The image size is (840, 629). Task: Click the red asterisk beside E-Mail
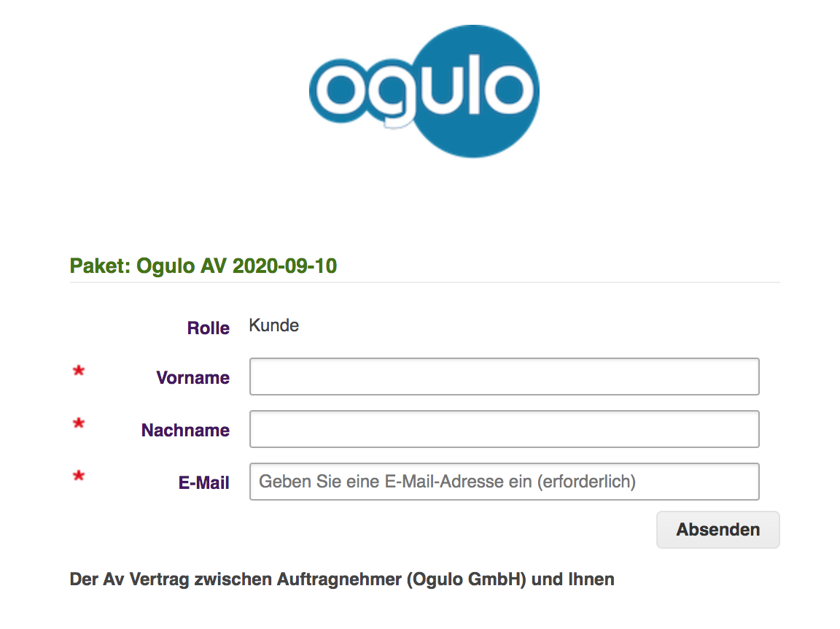(x=79, y=476)
